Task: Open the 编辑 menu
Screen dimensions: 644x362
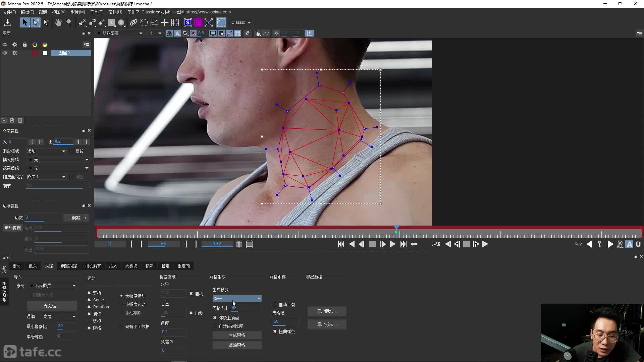Action: [28, 12]
